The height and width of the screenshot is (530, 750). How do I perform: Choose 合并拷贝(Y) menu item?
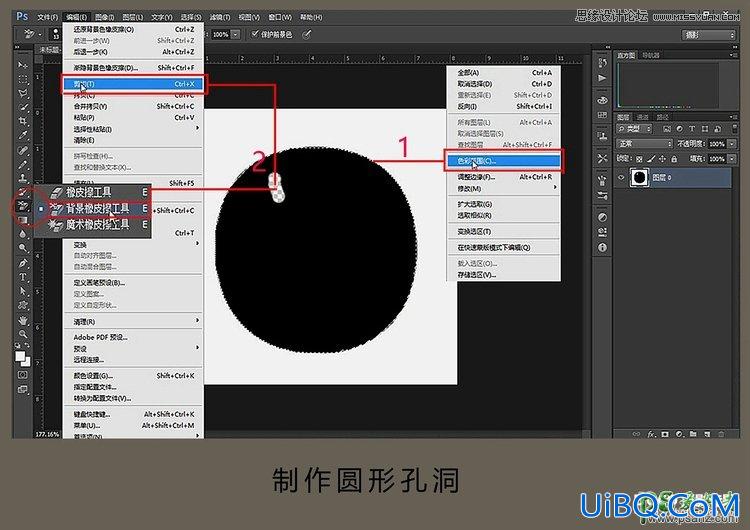tap(133, 106)
